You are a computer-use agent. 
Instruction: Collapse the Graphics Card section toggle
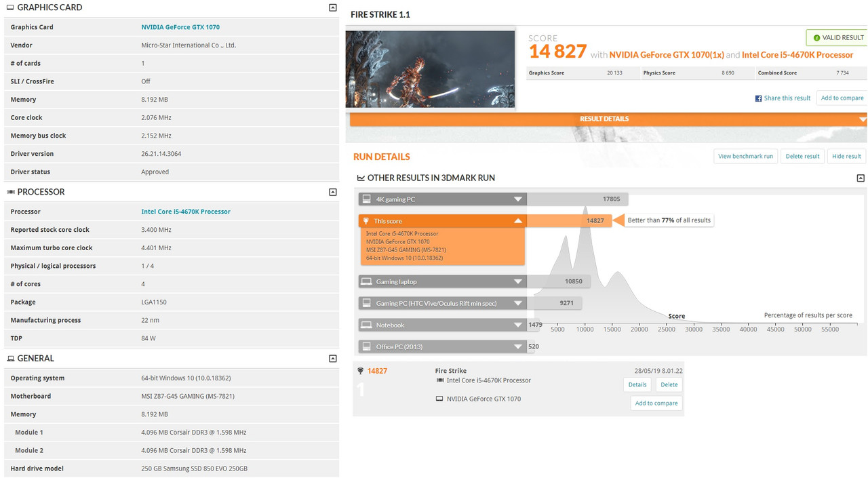tap(332, 7)
